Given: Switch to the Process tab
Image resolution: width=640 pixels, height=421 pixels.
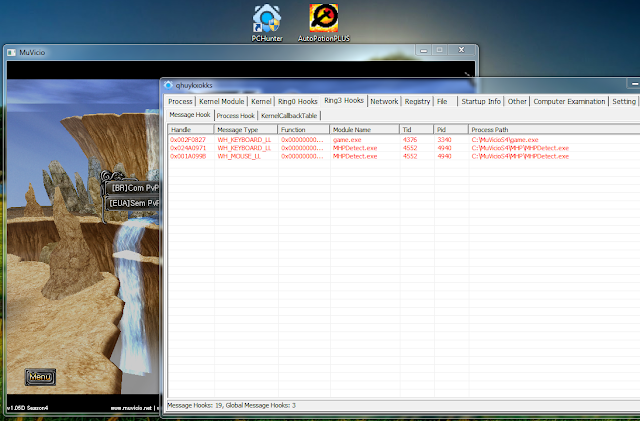Looking at the screenshot, I should tap(180, 101).
